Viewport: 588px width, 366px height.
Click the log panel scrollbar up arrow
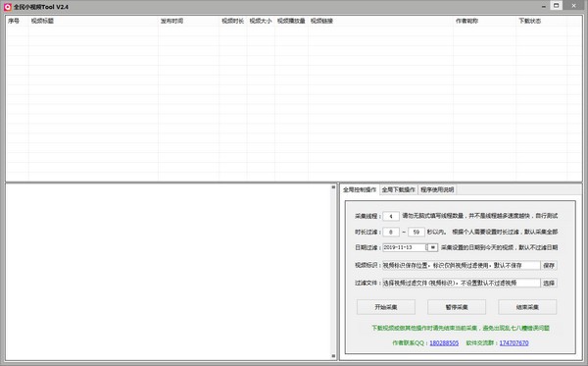pyautogui.click(x=333, y=187)
